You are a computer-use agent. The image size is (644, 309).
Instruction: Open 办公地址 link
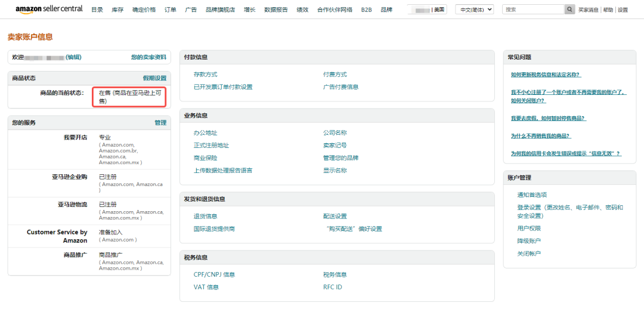tap(205, 132)
